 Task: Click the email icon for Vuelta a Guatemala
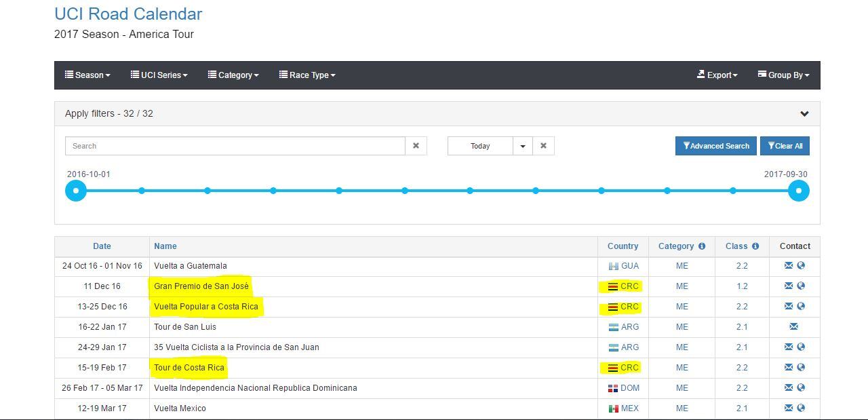[x=788, y=266]
